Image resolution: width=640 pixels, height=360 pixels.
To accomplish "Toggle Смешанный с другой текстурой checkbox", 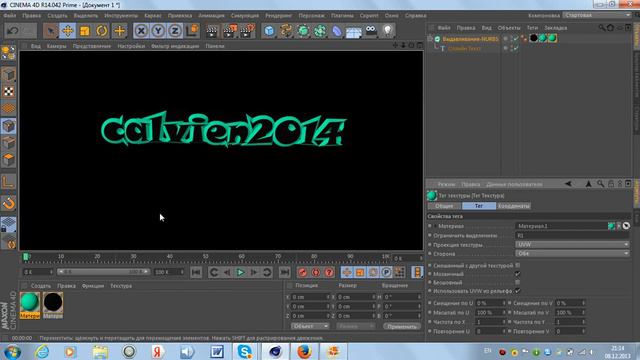I will click(x=518, y=265).
